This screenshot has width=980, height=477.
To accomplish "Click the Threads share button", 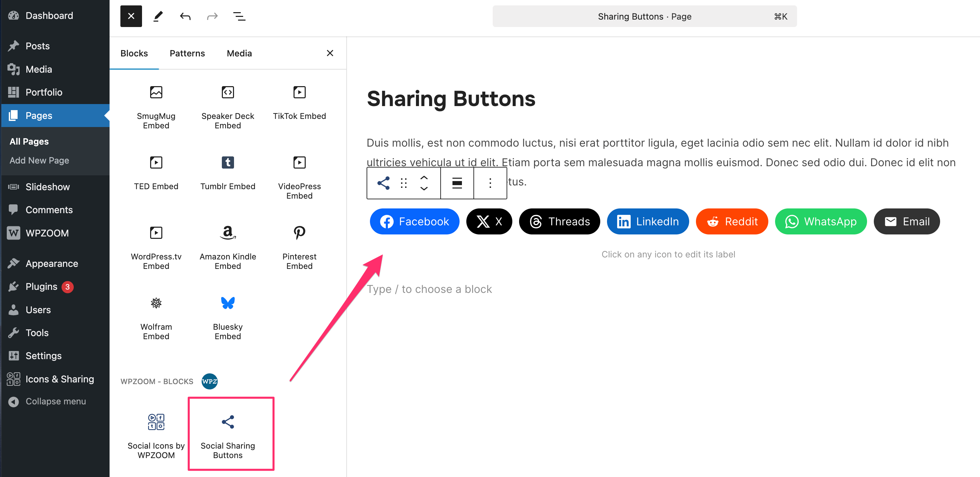I will click(x=559, y=221).
